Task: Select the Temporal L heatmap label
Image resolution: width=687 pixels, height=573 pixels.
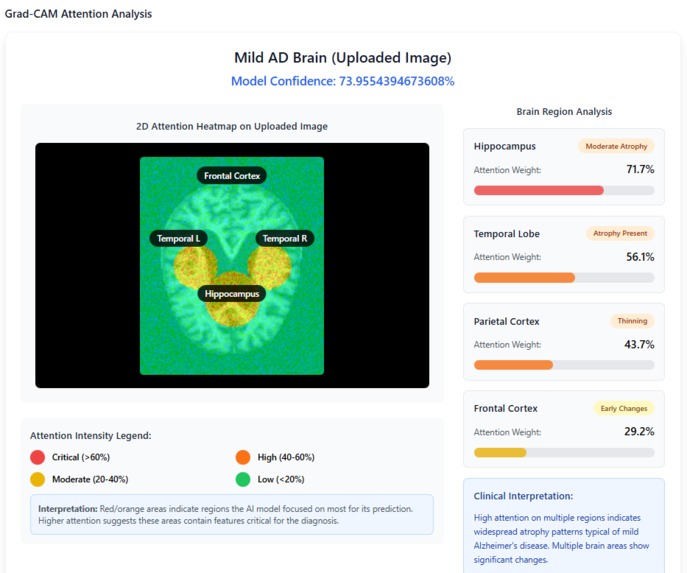Action: [178, 238]
